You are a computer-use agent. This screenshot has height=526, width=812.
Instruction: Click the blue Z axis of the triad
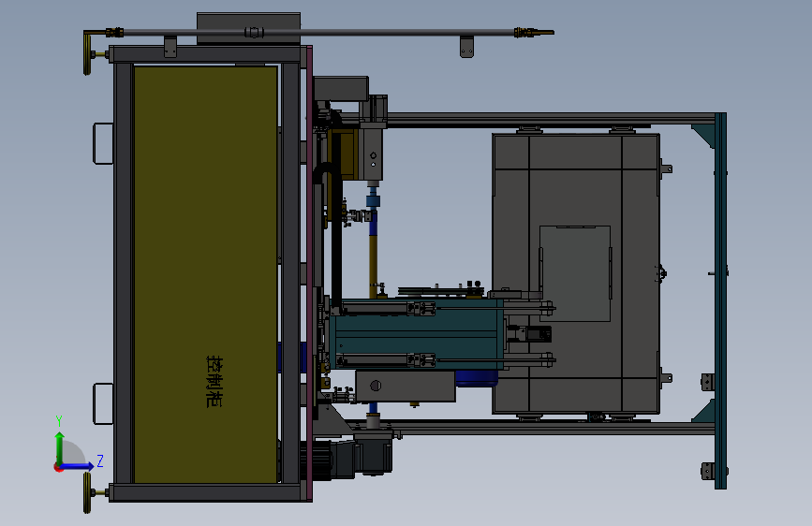click(78, 466)
